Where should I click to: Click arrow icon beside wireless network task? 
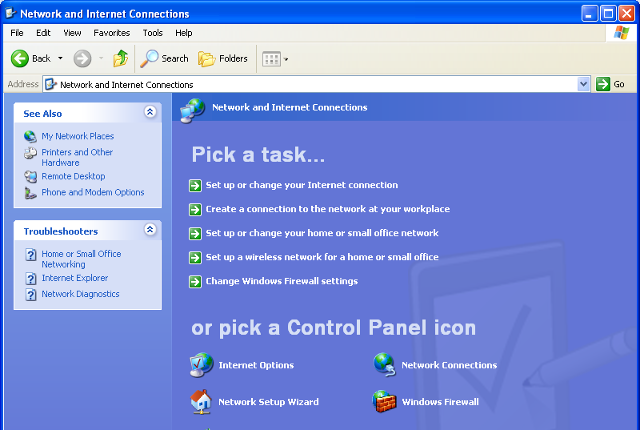(195, 257)
